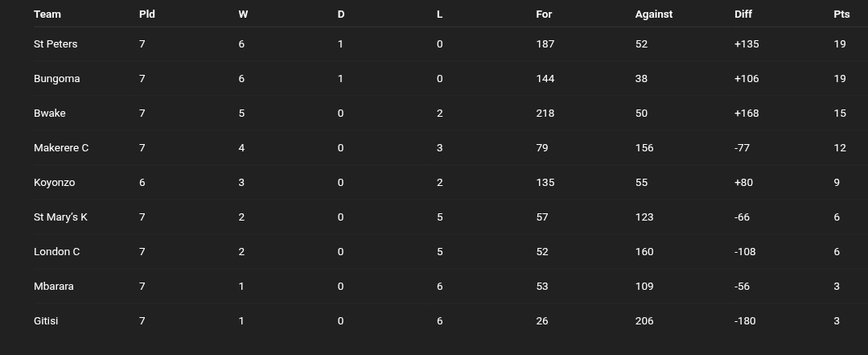Open the Bwake team row

50,114
